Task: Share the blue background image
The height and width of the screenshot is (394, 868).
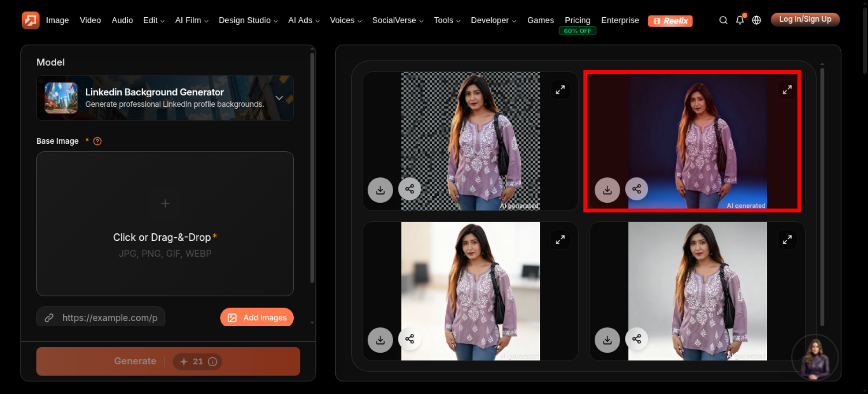Action: 636,189
